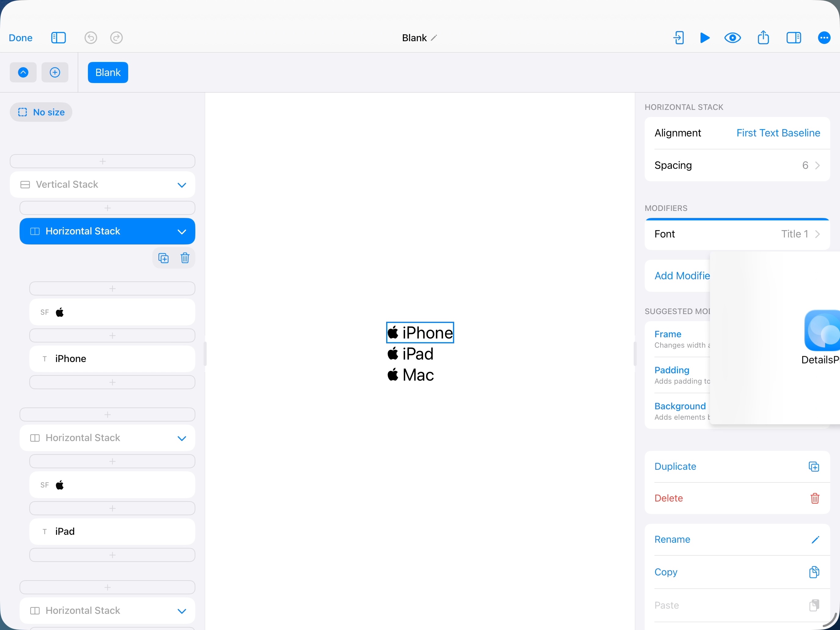Open the share sheet icon
The height and width of the screenshot is (630, 840).
point(763,38)
